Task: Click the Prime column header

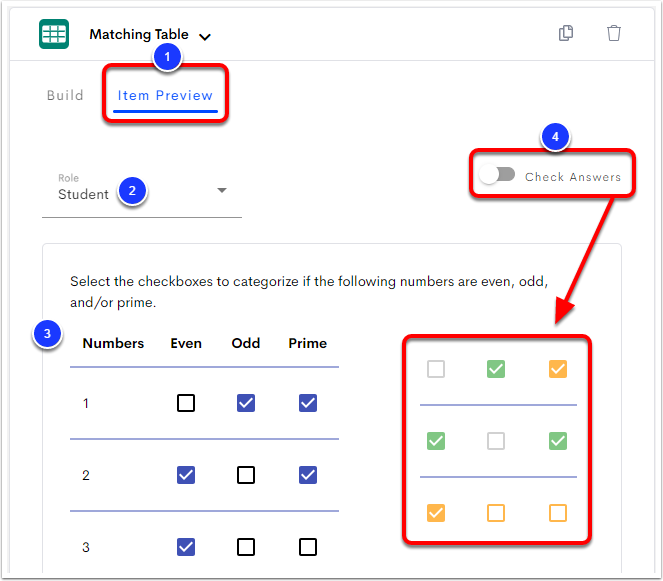Action: (x=308, y=343)
